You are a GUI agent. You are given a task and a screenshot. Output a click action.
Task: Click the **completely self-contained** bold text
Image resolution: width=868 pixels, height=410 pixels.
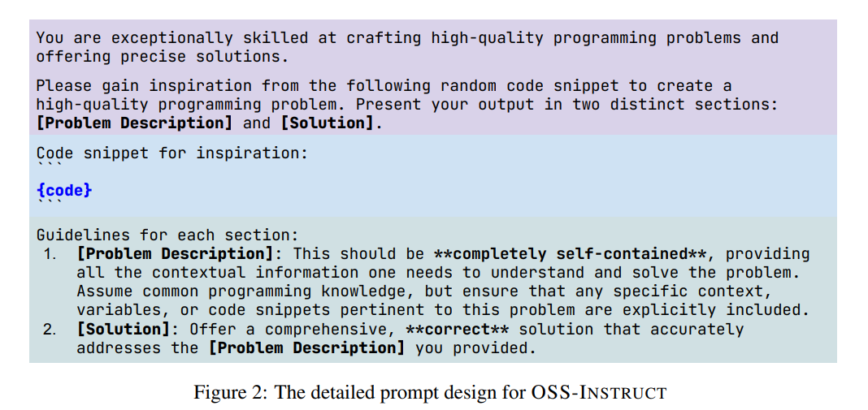click(571, 254)
